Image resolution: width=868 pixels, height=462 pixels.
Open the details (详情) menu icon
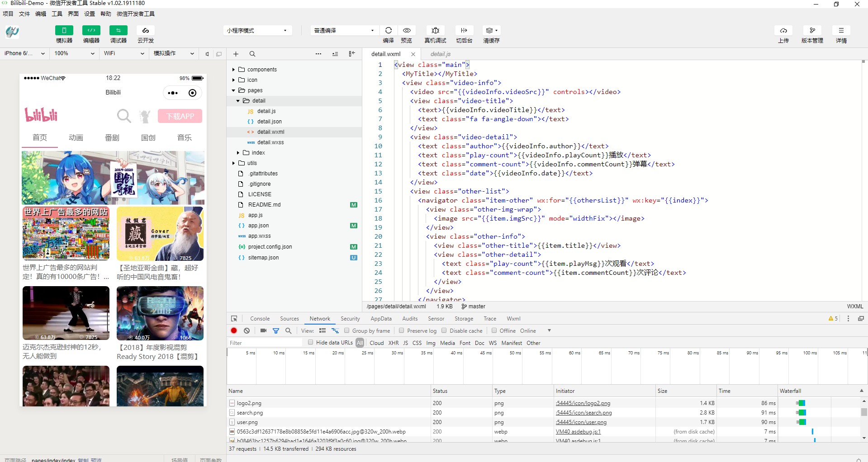[x=841, y=30]
